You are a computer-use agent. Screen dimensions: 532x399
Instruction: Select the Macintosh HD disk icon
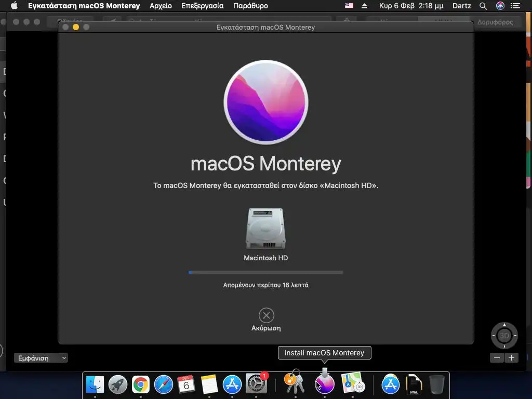[x=265, y=229]
